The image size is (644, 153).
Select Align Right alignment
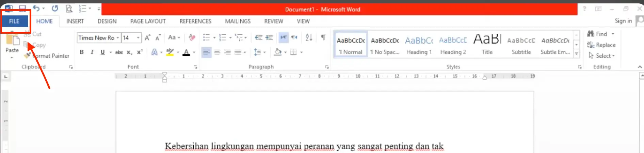(227, 52)
